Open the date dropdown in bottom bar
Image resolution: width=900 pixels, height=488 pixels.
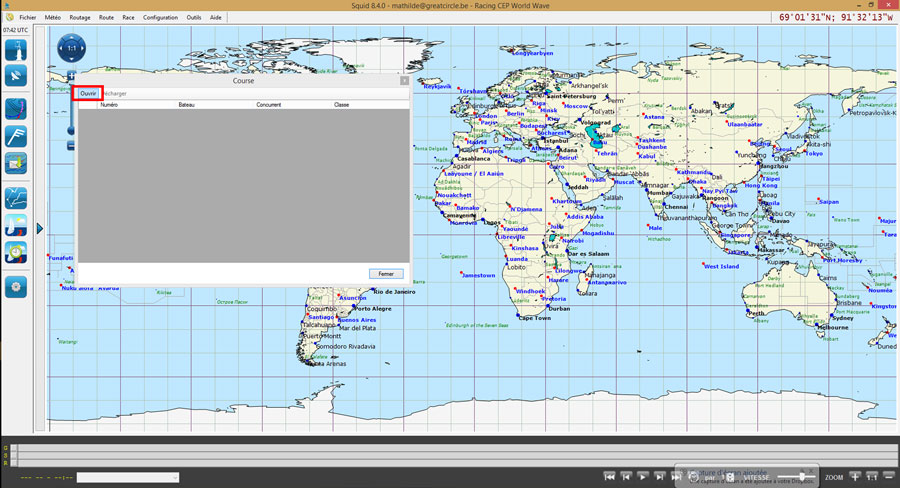coord(128,478)
